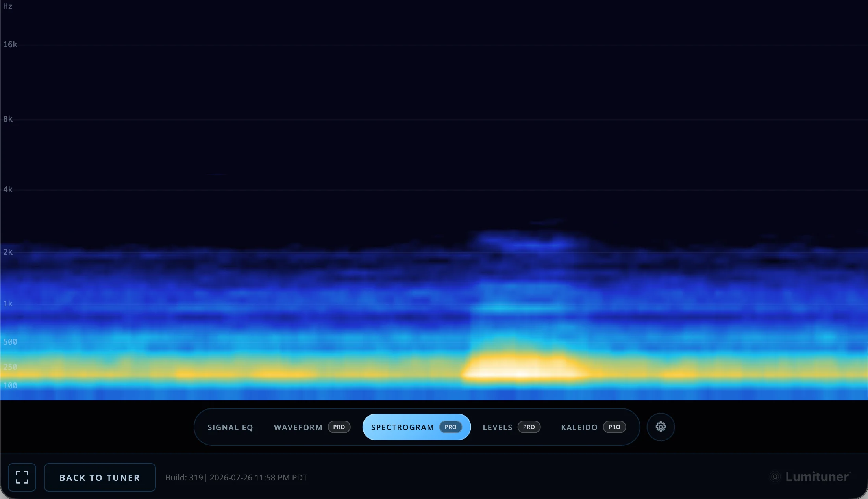Open the Kaleido tab

(x=593, y=427)
